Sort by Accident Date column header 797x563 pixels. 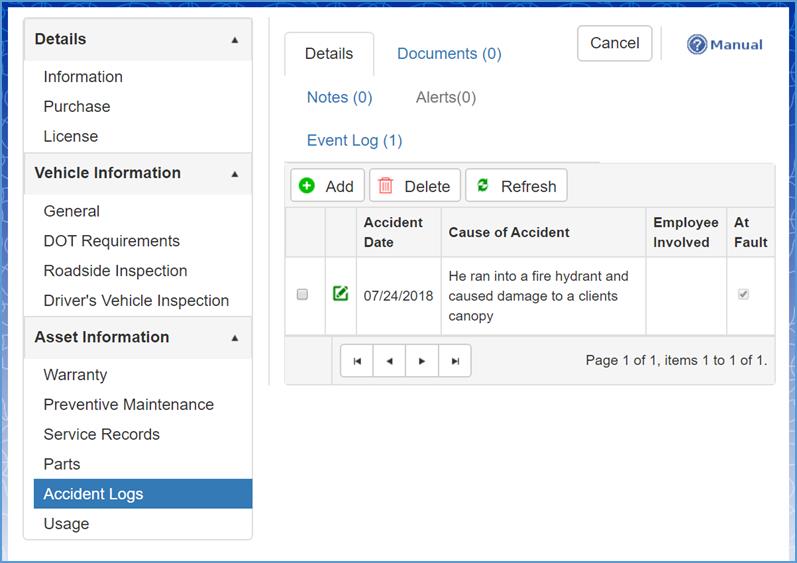click(393, 232)
